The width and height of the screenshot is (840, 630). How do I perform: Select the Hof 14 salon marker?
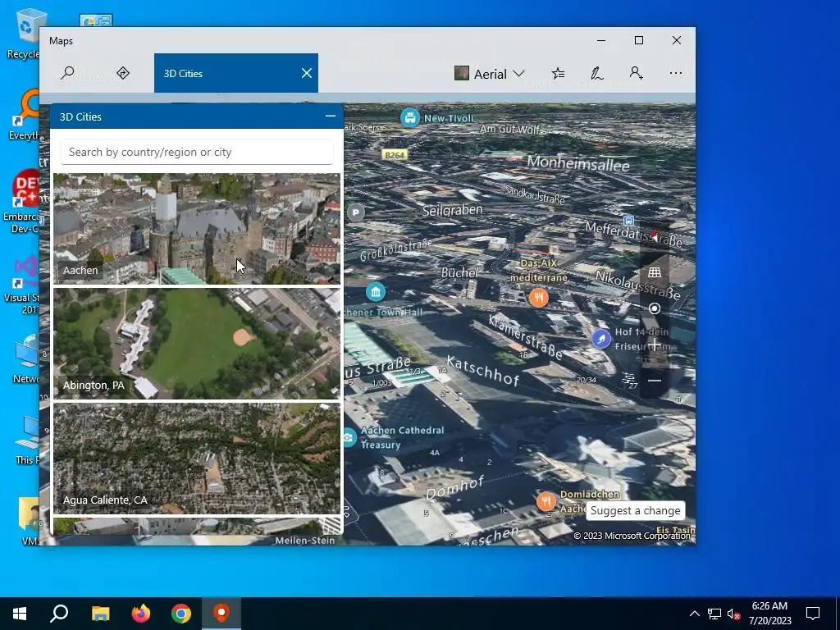(601, 339)
